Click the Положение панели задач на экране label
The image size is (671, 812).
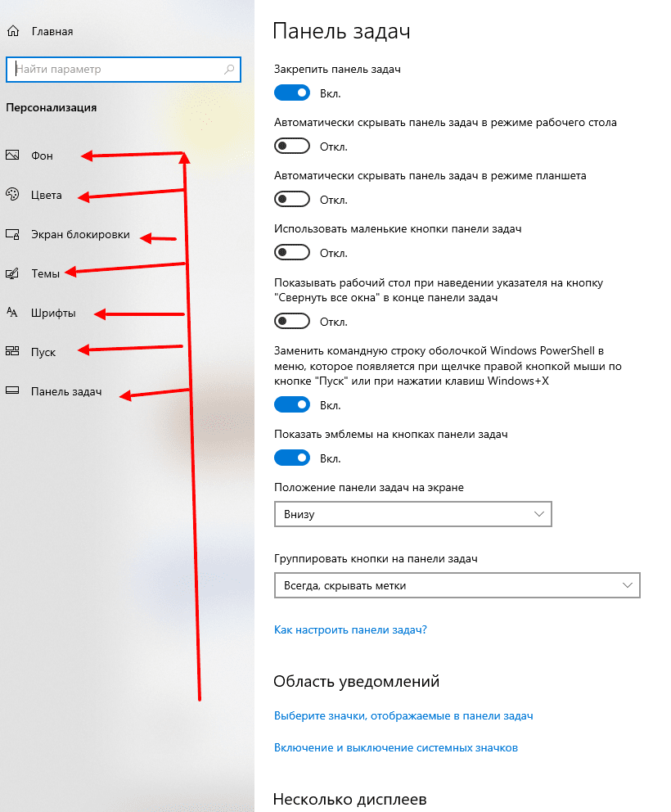click(x=368, y=487)
